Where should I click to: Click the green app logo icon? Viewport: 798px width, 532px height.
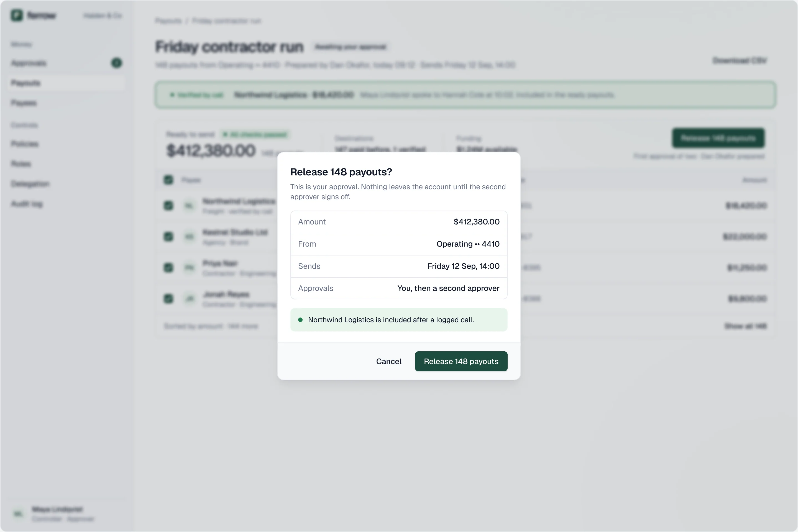[x=17, y=15]
